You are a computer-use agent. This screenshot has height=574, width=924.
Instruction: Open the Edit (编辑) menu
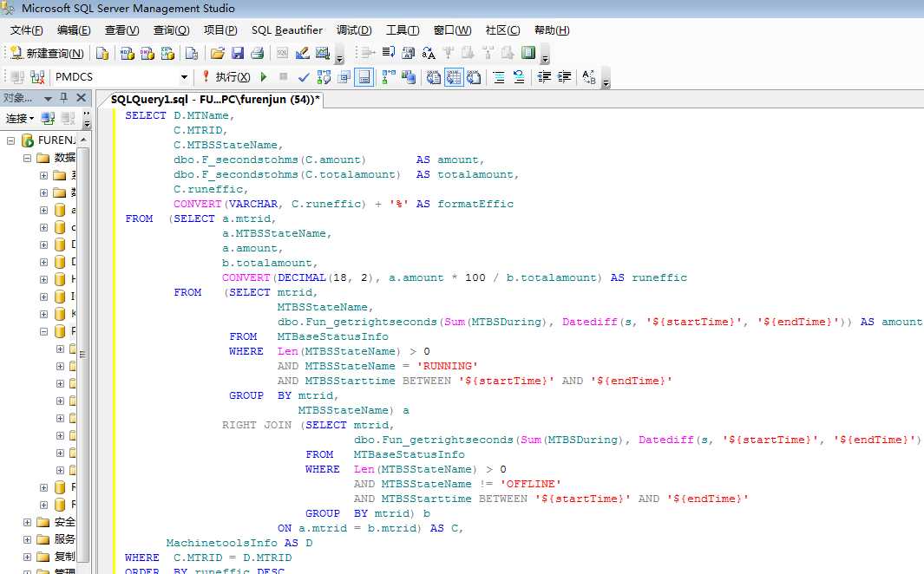coord(74,30)
